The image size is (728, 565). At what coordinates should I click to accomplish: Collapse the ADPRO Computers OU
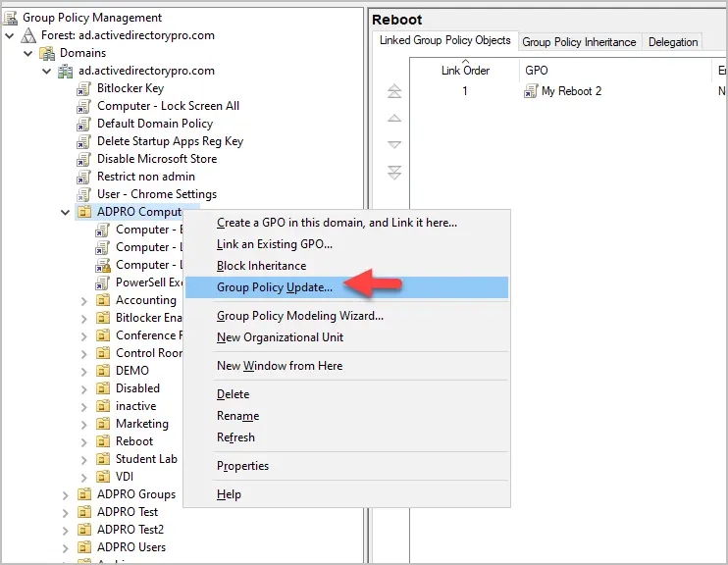coord(65,212)
